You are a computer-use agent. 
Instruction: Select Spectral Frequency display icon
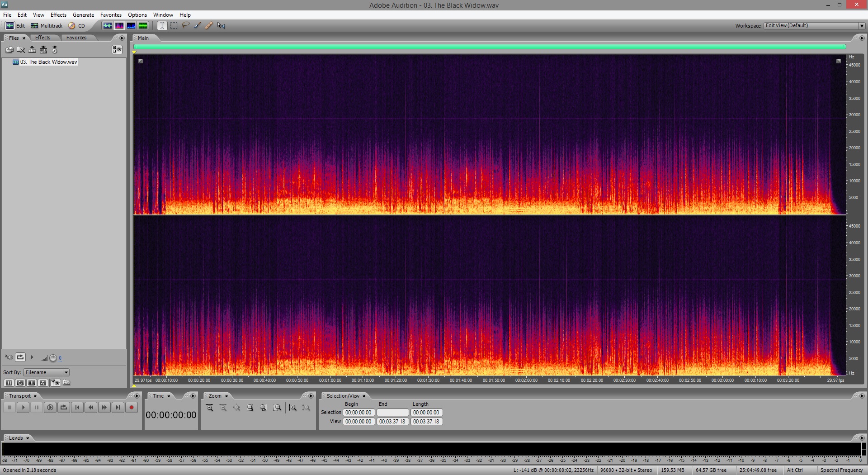pyautogui.click(x=119, y=26)
